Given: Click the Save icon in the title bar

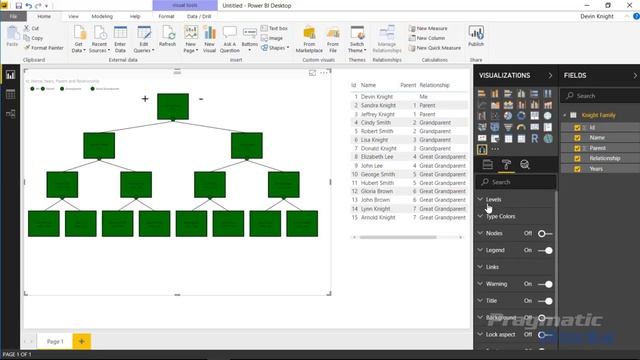Looking at the screenshot, I should point(19,6).
